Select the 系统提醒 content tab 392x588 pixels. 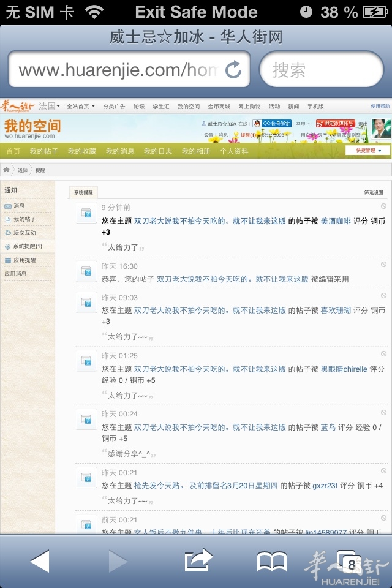pyautogui.click(x=83, y=192)
